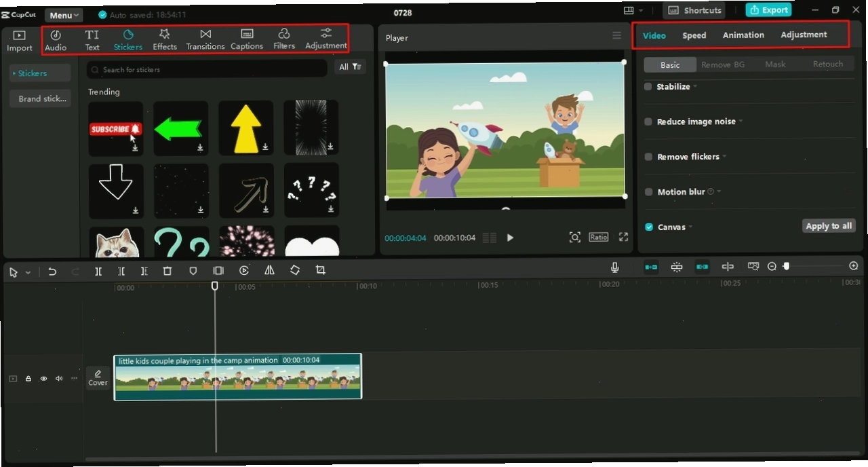Switch to the Animation tab
Image resolution: width=868 pixels, height=467 pixels.
point(743,35)
